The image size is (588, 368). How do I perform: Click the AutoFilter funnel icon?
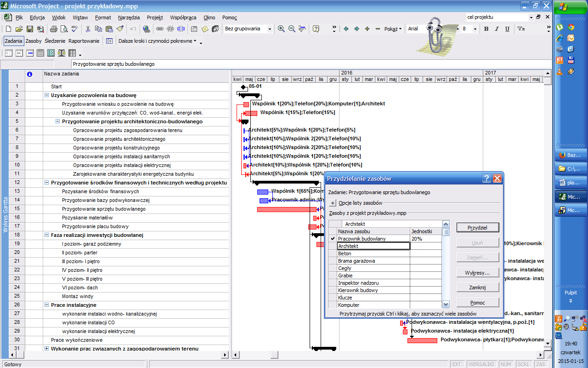point(521,29)
